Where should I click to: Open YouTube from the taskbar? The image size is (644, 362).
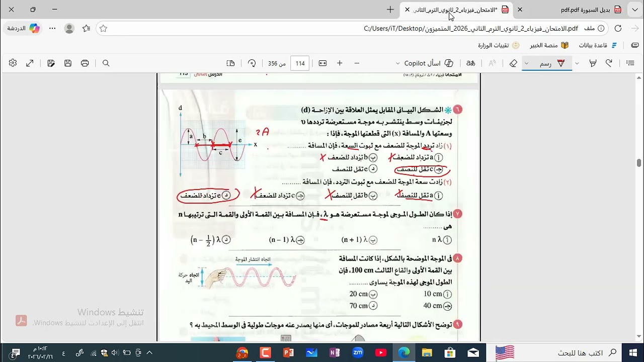tap(381, 352)
